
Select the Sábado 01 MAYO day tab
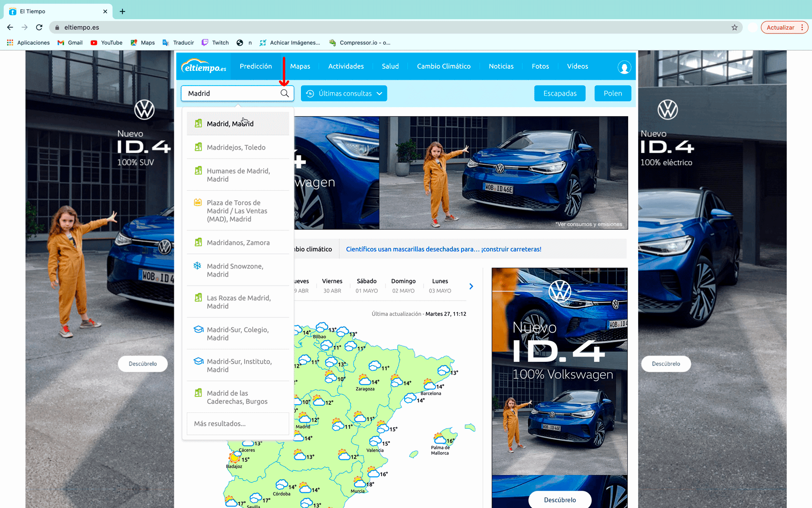[x=366, y=286]
